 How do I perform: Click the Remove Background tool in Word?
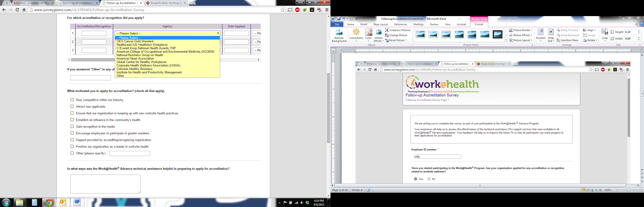tap(339, 35)
